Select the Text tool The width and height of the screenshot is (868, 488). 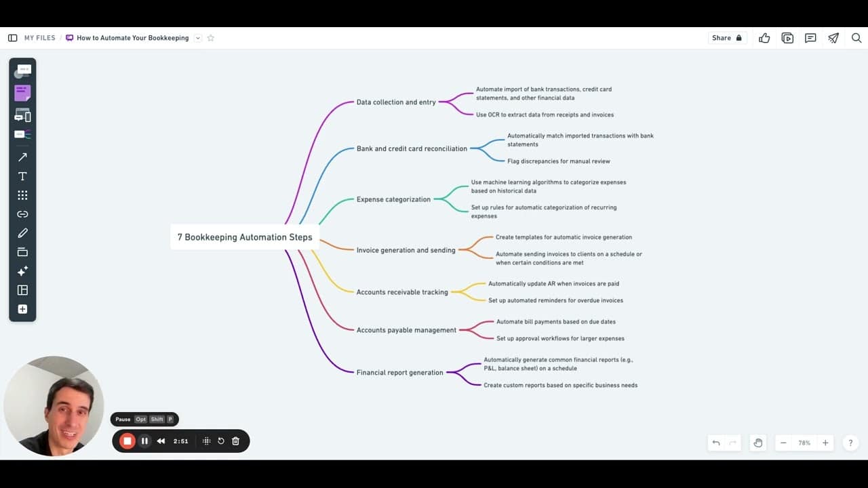click(22, 176)
